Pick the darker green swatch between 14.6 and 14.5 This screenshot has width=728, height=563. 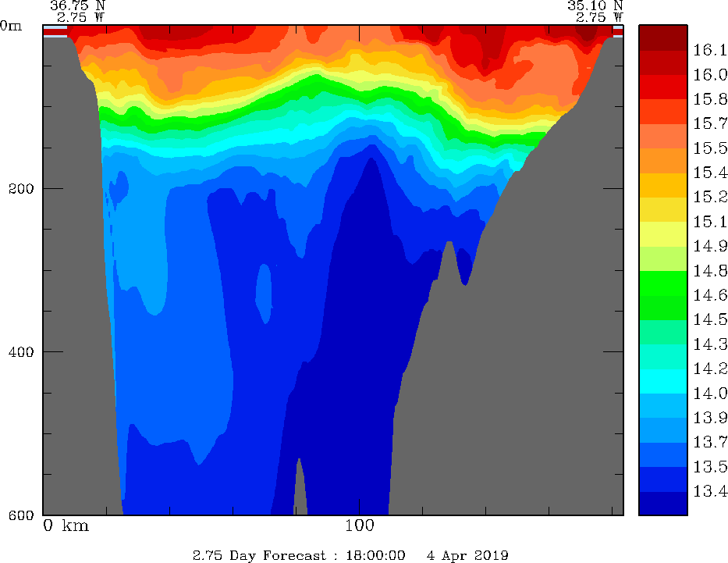pos(663,308)
